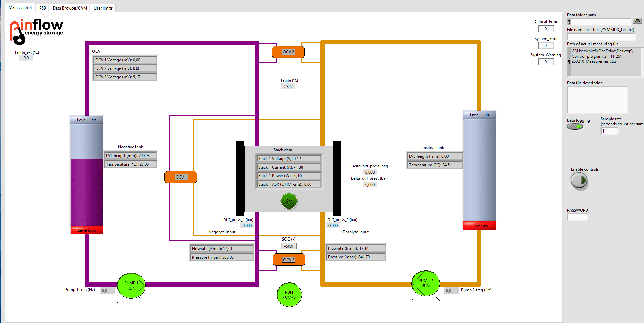
Task: Toggle the Enable controls knob
Action: point(579,181)
